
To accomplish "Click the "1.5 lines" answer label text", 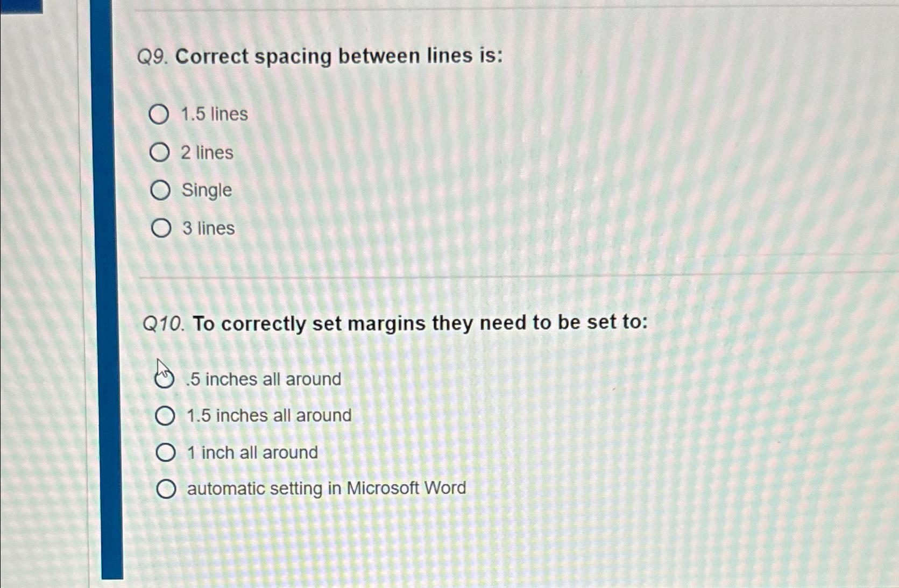I will click(214, 114).
